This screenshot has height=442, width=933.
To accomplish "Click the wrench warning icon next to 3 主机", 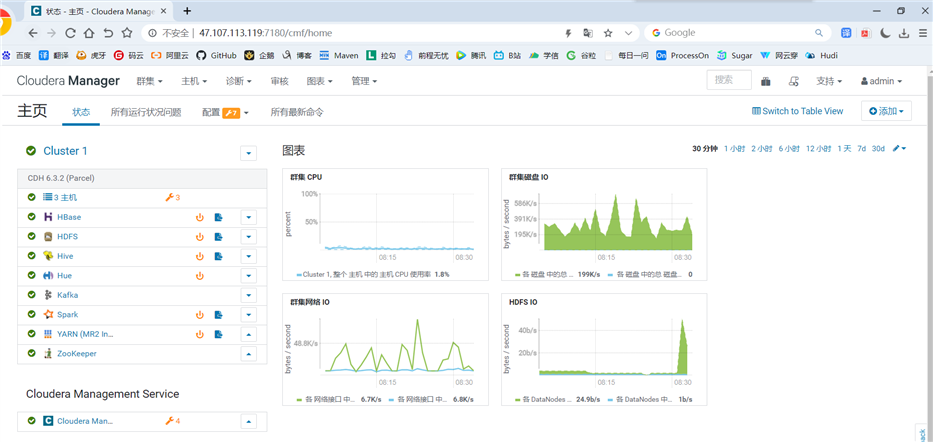I will click(172, 198).
